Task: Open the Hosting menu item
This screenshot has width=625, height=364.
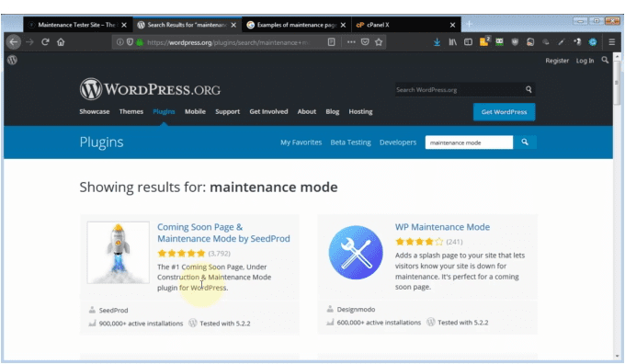Action: (360, 111)
